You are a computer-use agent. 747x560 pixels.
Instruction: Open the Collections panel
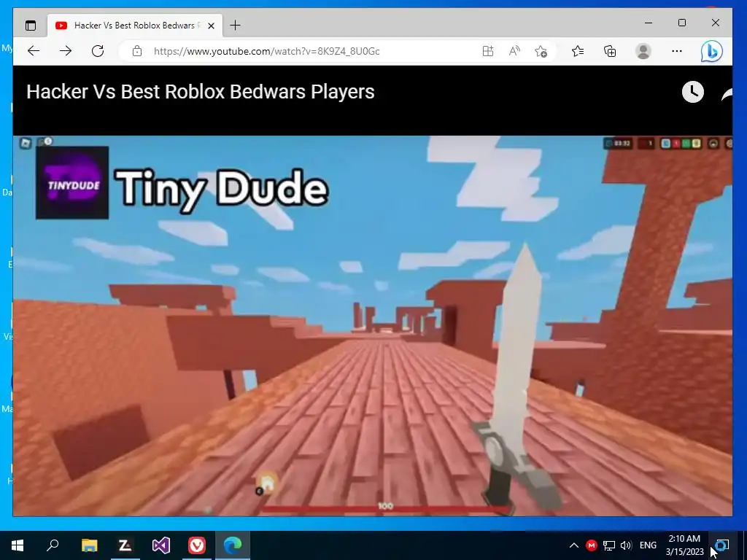pyautogui.click(x=610, y=51)
